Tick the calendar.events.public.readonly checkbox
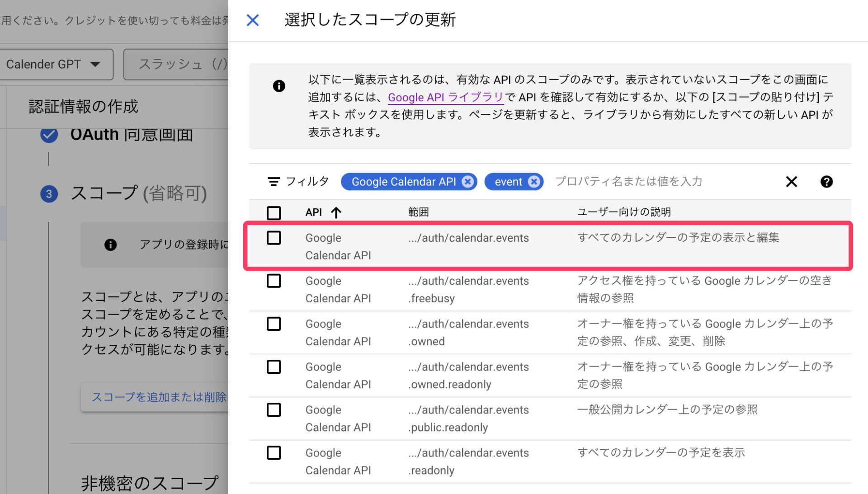 pyautogui.click(x=274, y=409)
